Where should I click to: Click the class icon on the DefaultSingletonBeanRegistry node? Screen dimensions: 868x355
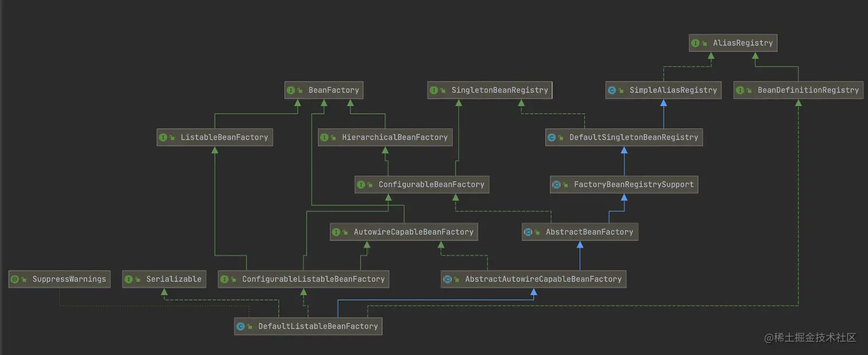(x=552, y=137)
